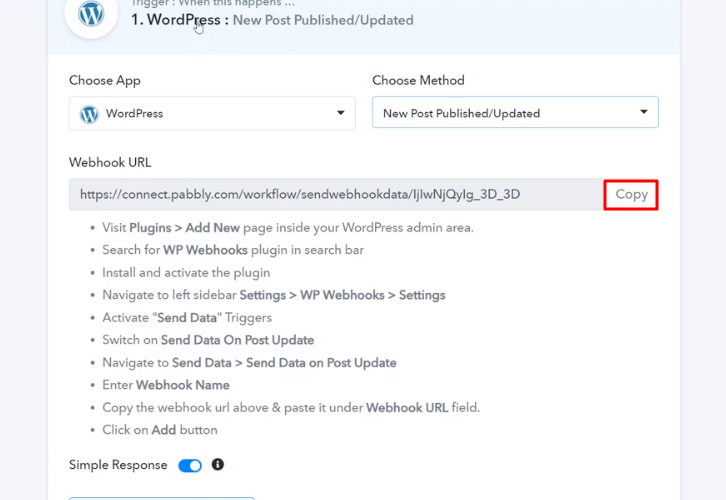
Task: Click the WordPress logo in trigger header
Action: point(91,14)
